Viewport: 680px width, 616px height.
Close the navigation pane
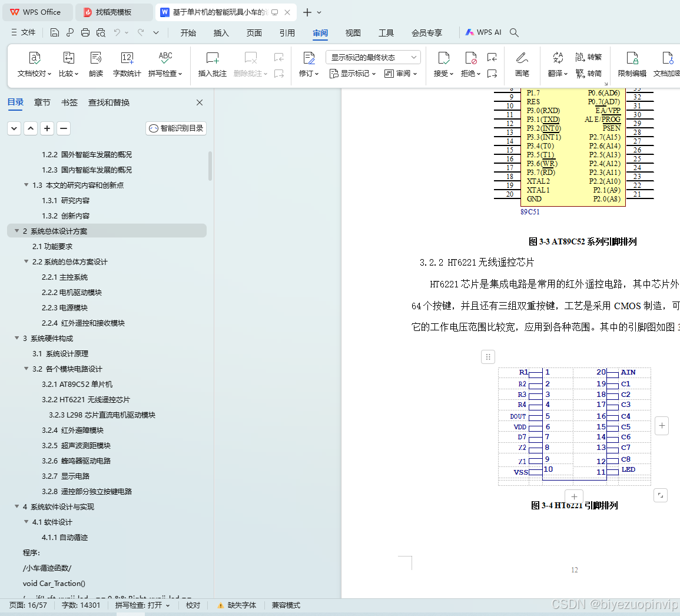pyautogui.click(x=200, y=102)
